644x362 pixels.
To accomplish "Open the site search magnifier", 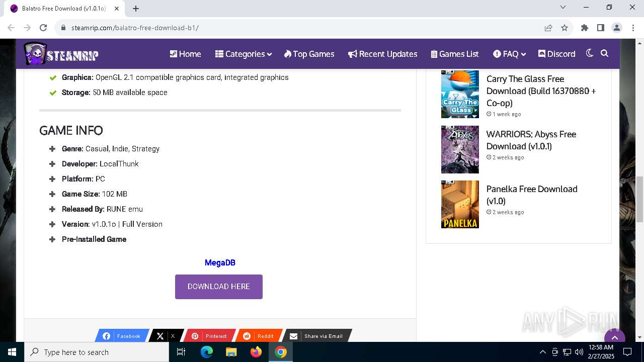I will (x=605, y=53).
